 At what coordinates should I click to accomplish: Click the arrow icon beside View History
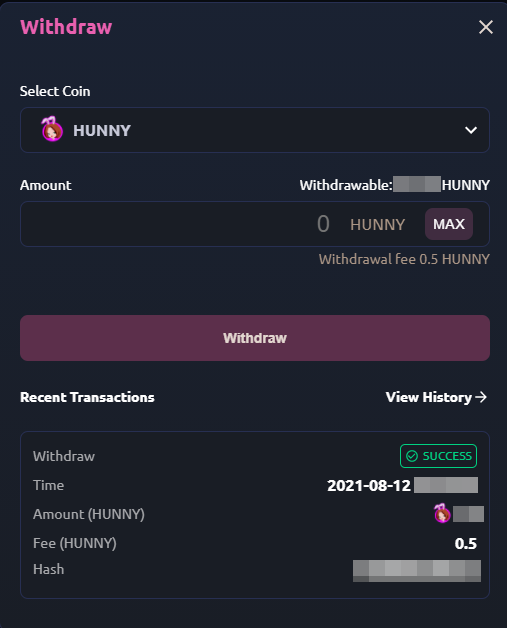[x=481, y=397]
